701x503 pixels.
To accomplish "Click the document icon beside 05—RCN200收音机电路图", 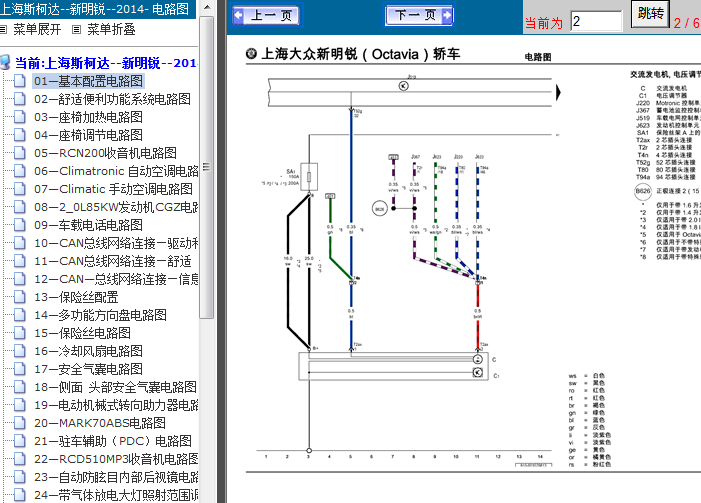I will point(19,152).
